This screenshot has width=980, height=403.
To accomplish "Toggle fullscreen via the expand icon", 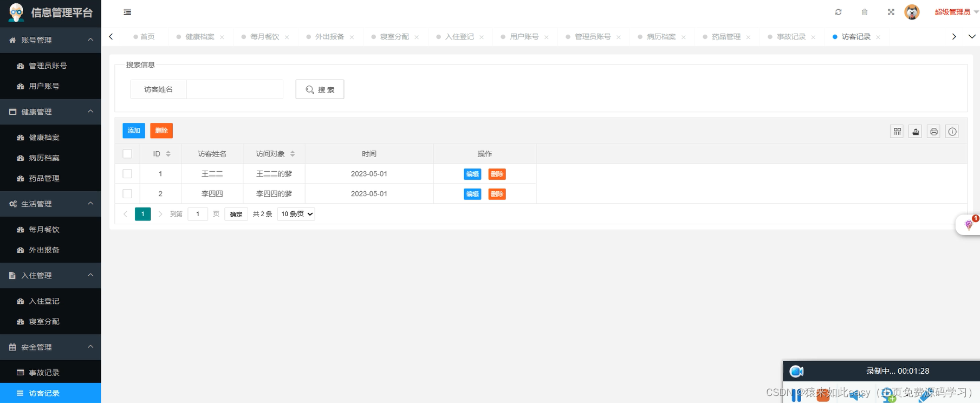I will pyautogui.click(x=891, y=12).
